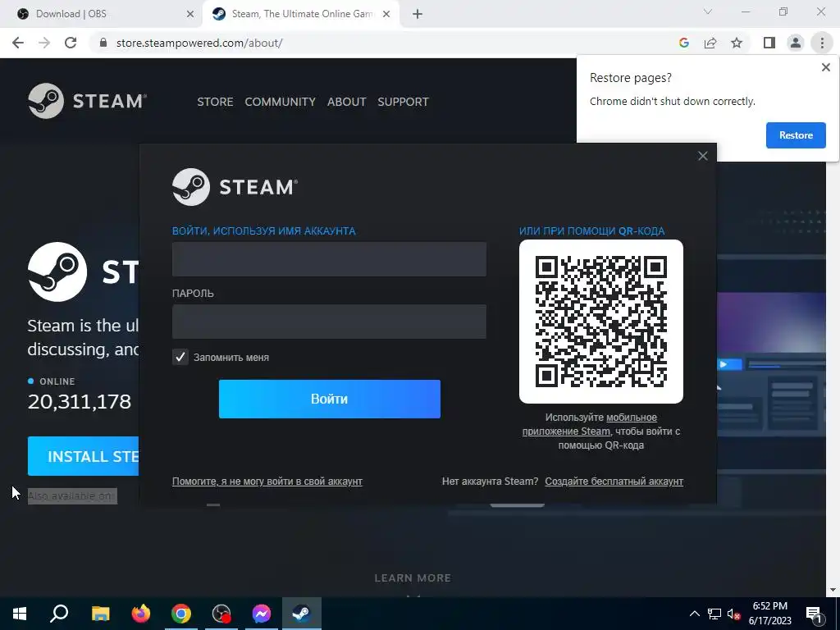Open the clock and date flyout

point(769,614)
